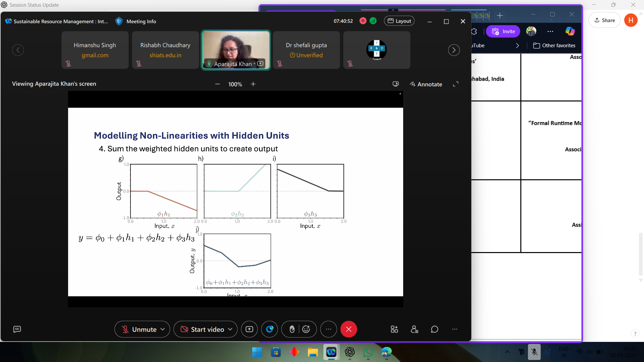Open Other favorites folder
Viewport: 644px width, 362px height.
(554, 45)
